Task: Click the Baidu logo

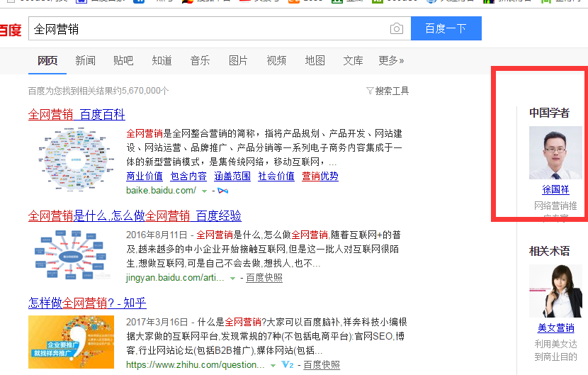Action: coord(11,30)
